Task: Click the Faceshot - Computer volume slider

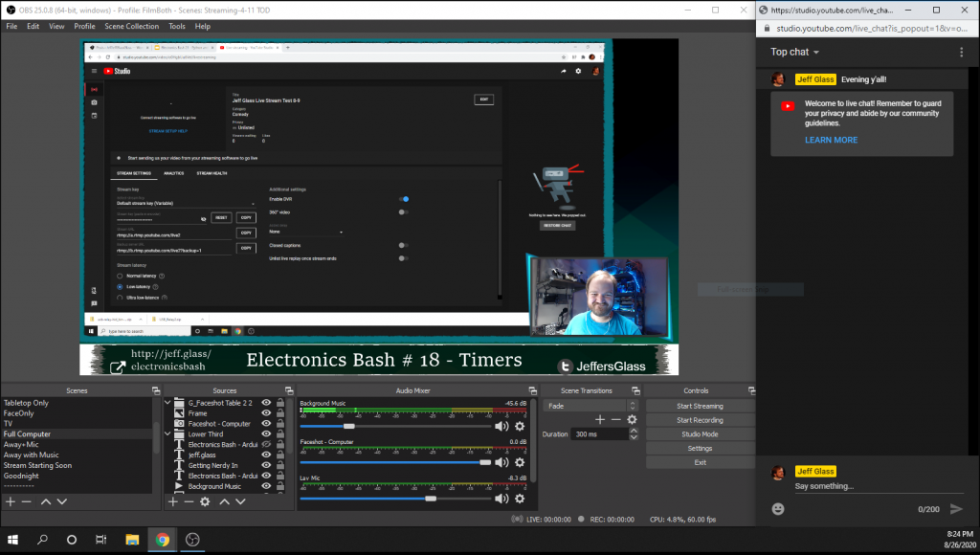Action: click(x=394, y=462)
